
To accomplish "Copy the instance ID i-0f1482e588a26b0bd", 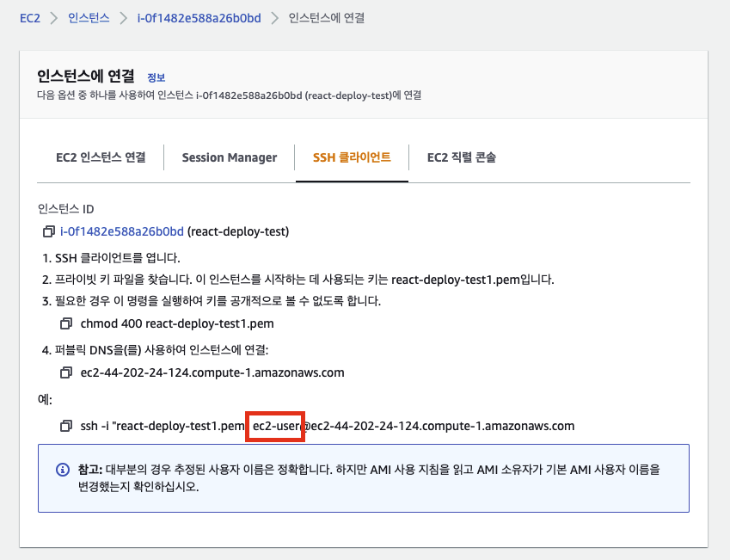I will click(48, 231).
